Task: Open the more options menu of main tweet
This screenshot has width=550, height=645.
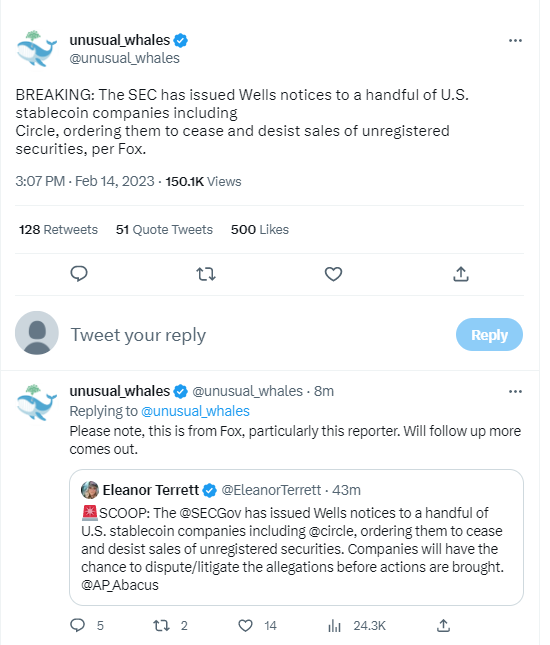Action: (515, 40)
